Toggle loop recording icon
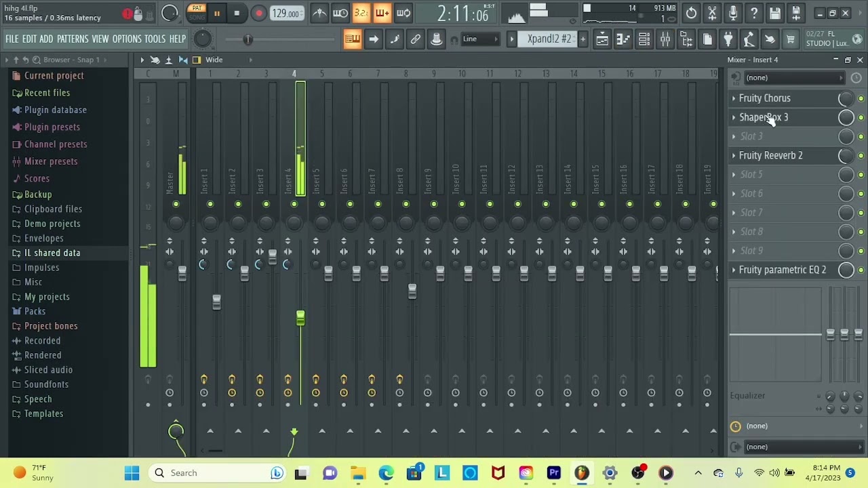 [x=403, y=13]
